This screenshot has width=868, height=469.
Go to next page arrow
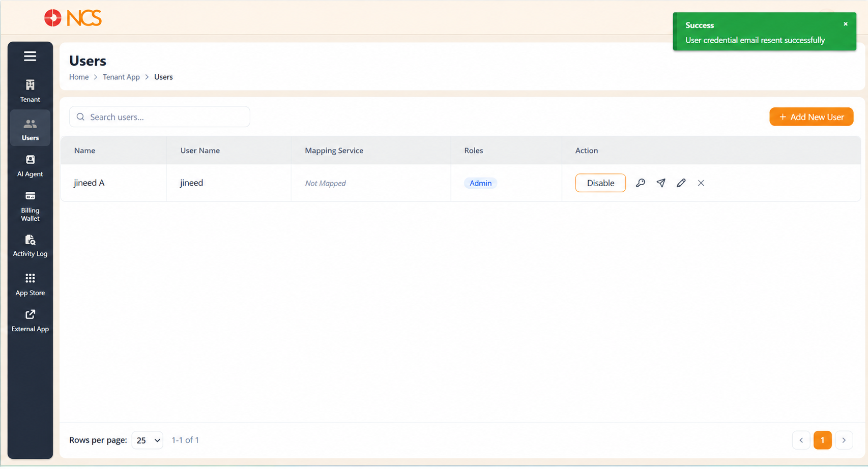(844, 440)
